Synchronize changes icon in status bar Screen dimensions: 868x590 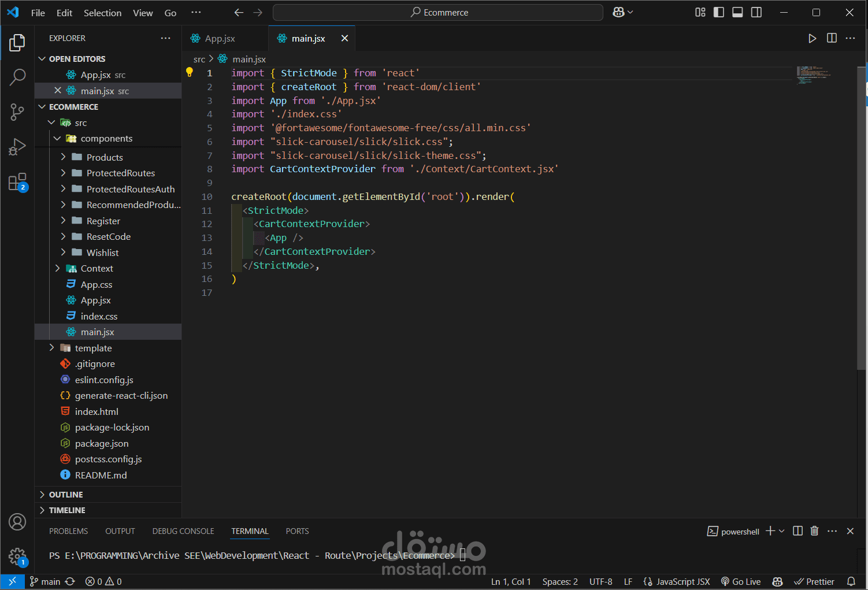pyautogui.click(x=71, y=582)
